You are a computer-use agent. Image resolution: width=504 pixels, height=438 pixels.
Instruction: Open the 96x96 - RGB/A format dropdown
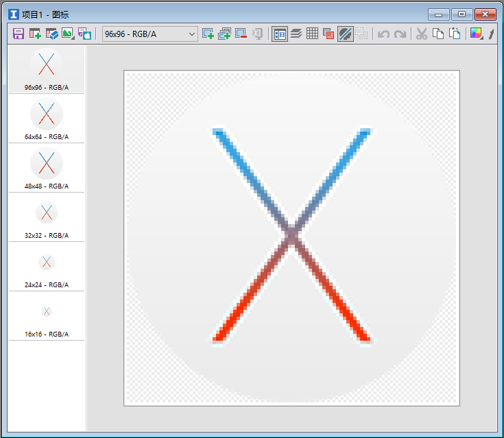[149, 34]
